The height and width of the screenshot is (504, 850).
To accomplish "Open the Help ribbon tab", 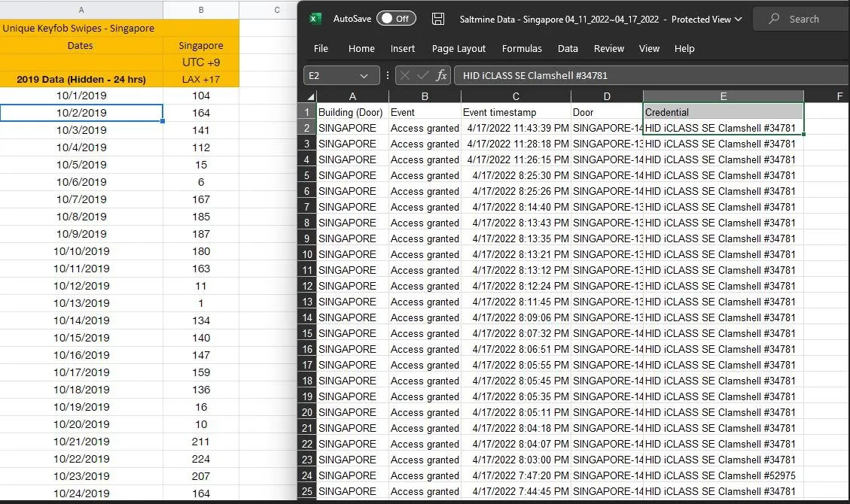I will click(684, 48).
